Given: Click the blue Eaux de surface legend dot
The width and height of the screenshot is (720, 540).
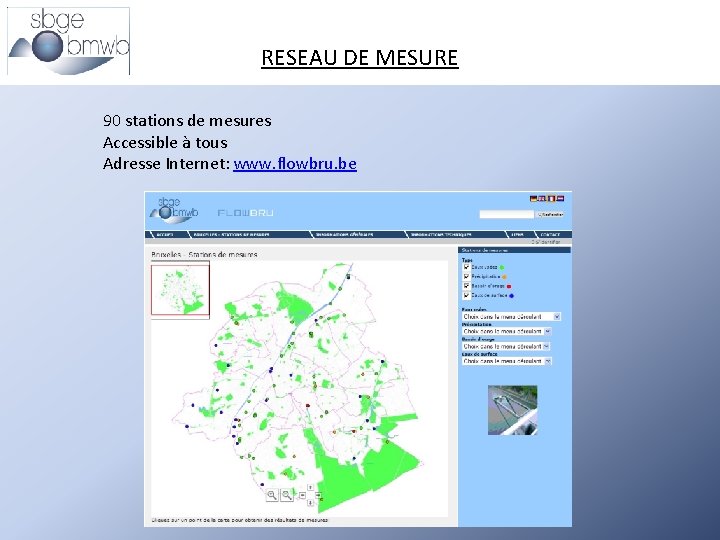Looking at the screenshot, I should (x=511, y=296).
